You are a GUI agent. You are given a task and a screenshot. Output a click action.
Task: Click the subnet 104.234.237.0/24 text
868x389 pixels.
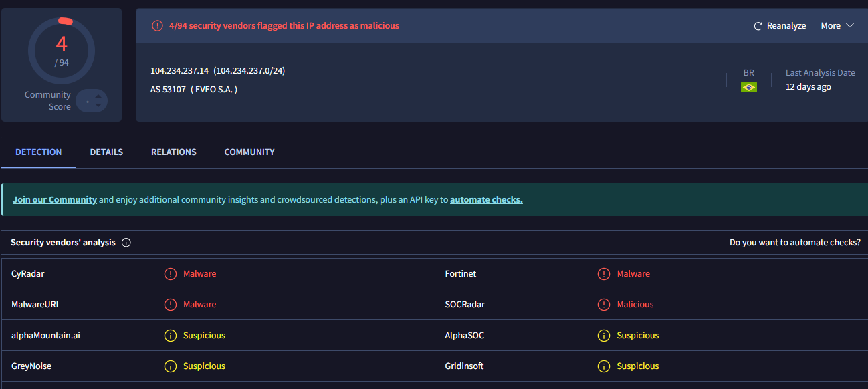click(249, 71)
